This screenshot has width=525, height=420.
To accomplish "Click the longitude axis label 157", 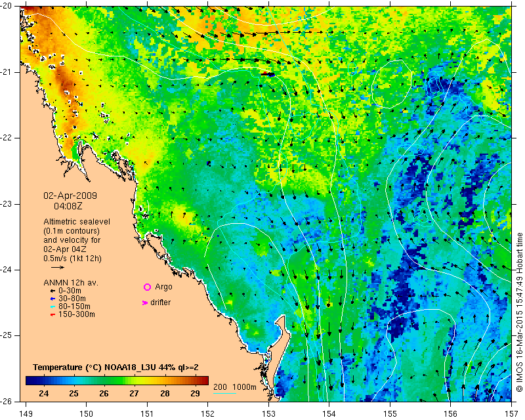I will (512, 414).
